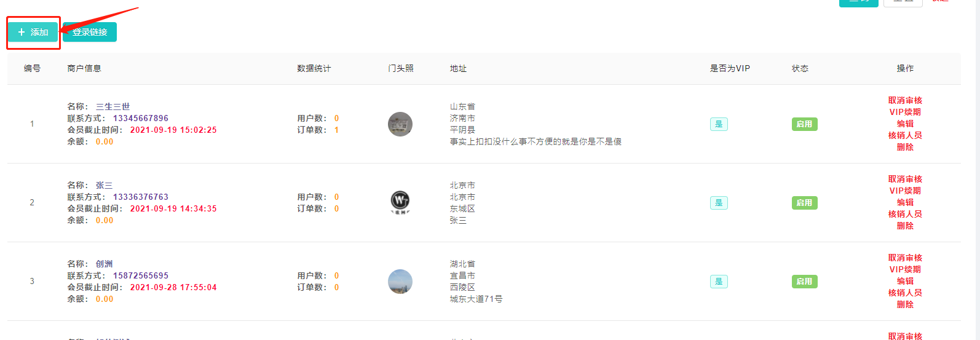Select 取消审核 for merchant 三生三世
This screenshot has width=980, height=340.
tap(905, 100)
